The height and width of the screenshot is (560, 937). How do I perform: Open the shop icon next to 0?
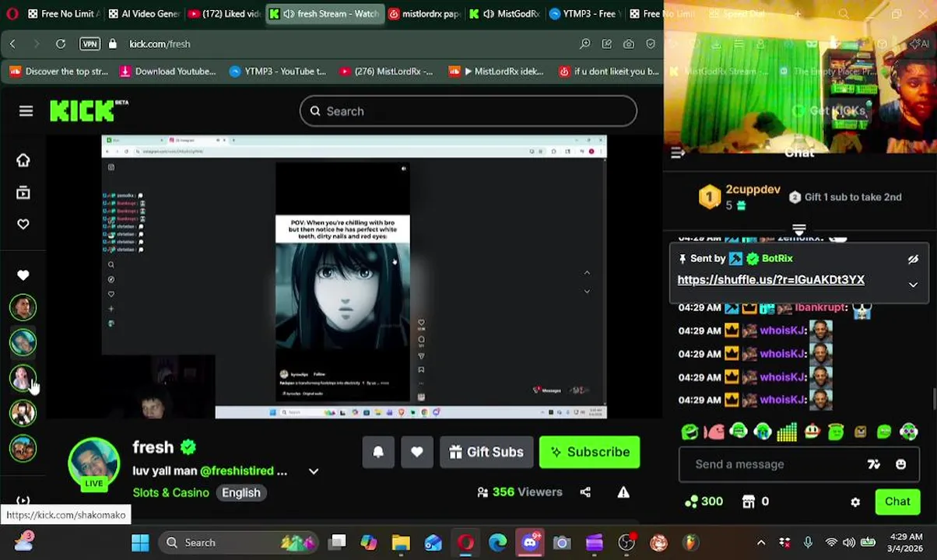pos(749,502)
